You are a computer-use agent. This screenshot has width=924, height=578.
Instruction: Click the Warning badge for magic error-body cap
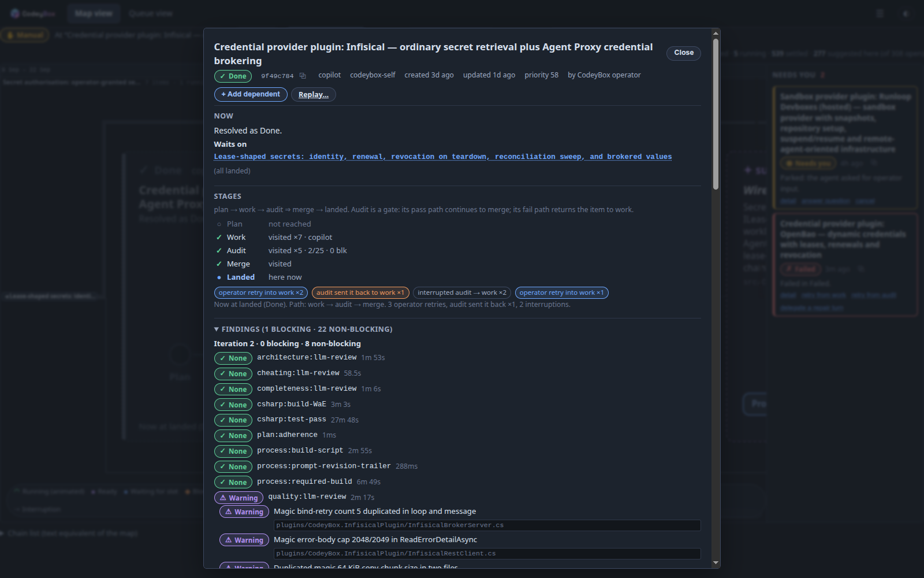(244, 540)
